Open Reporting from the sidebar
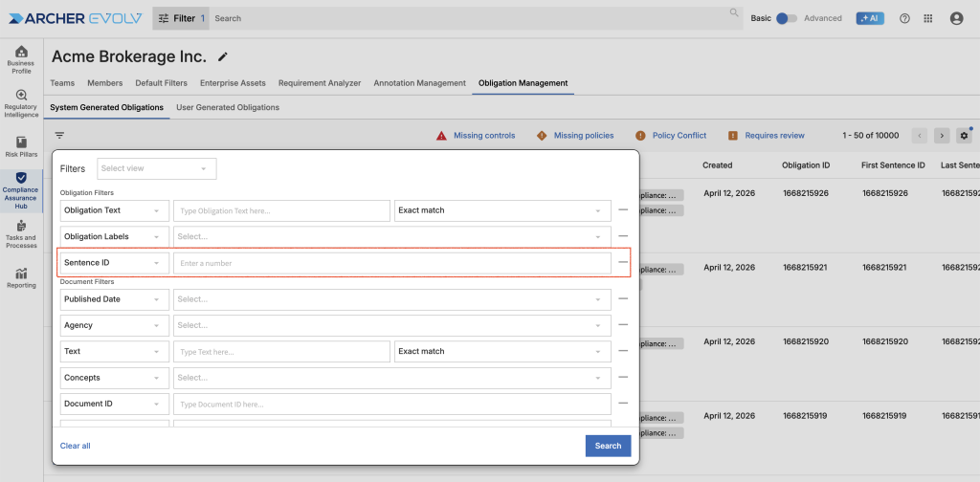Screen dimensions: 980x482 [20, 277]
